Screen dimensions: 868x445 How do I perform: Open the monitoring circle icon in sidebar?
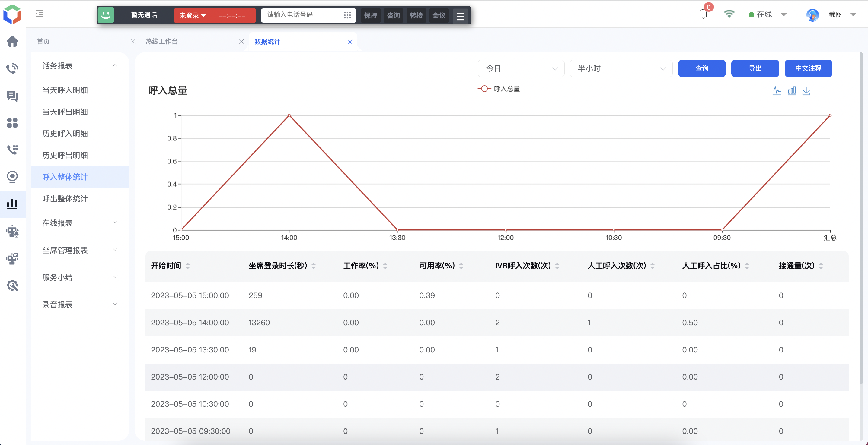12,177
